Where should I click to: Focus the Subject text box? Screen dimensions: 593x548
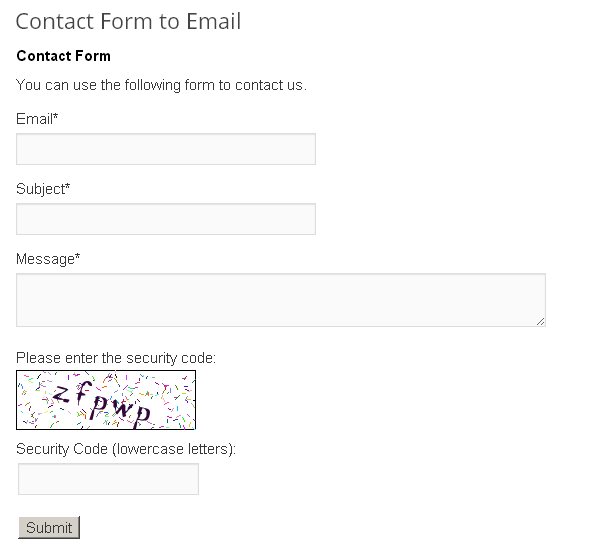click(166, 219)
